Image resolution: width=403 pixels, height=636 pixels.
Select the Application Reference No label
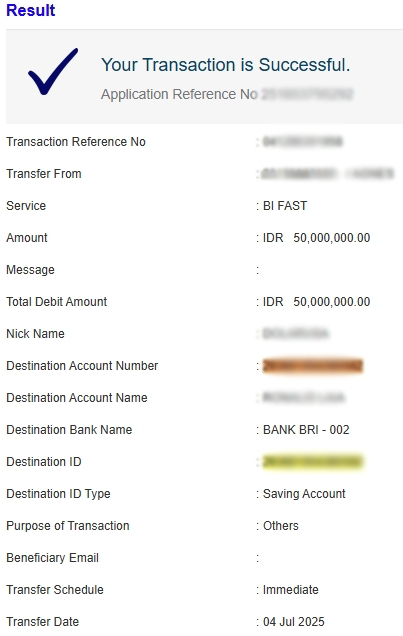(179, 94)
